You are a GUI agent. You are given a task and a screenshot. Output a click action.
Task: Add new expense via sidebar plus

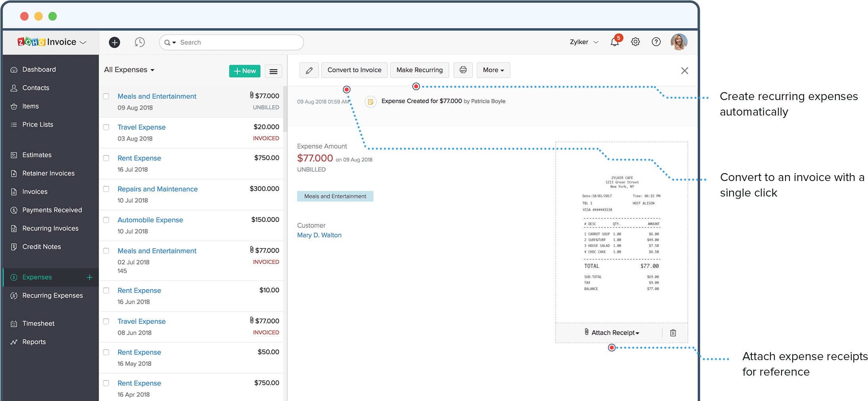pos(90,277)
